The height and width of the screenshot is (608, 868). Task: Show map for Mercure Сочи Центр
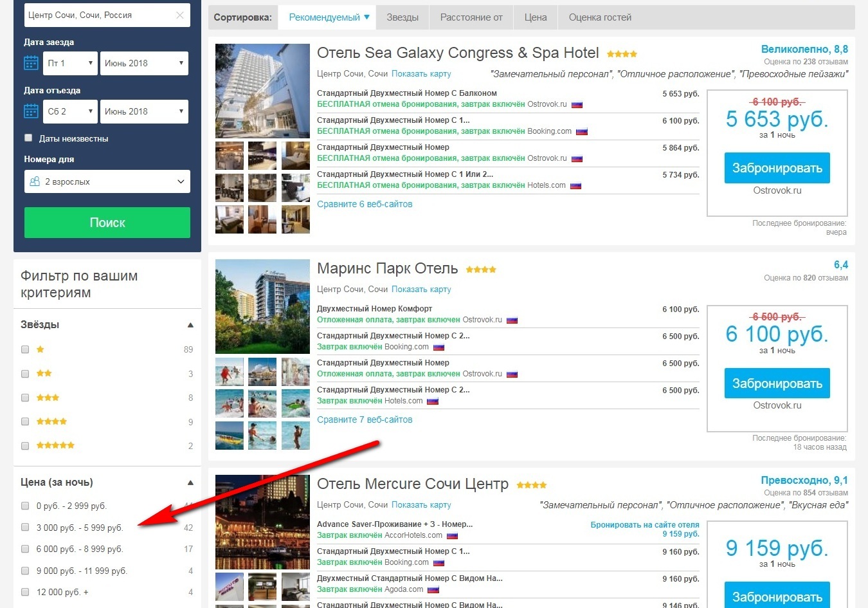pos(421,505)
